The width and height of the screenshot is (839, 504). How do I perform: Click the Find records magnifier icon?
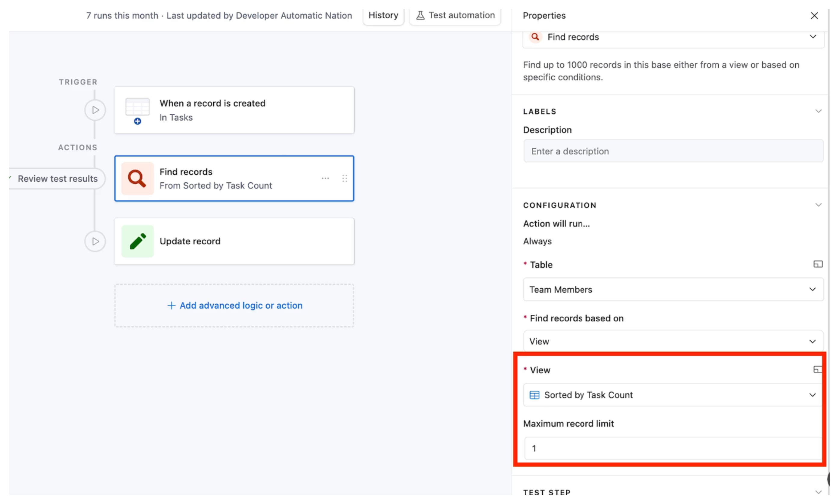coord(137,178)
